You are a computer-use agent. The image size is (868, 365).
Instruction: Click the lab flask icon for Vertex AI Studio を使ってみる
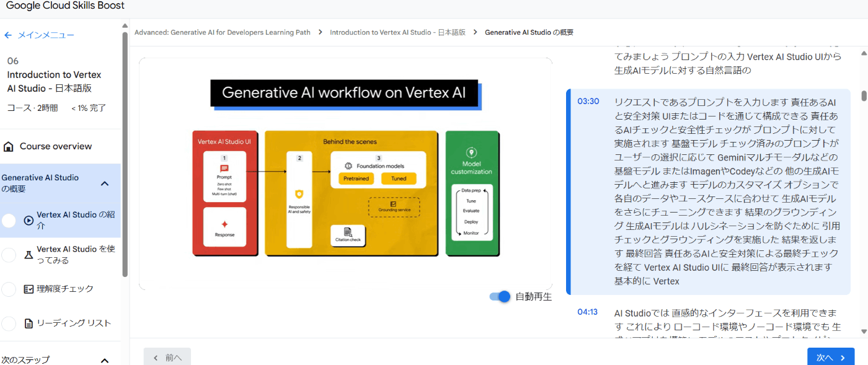[29, 255]
